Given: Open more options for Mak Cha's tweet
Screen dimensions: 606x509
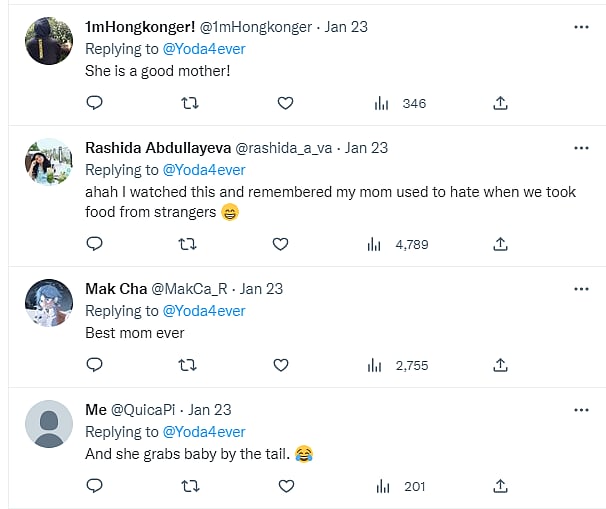Looking at the screenshot, I should tap(581, 289).
